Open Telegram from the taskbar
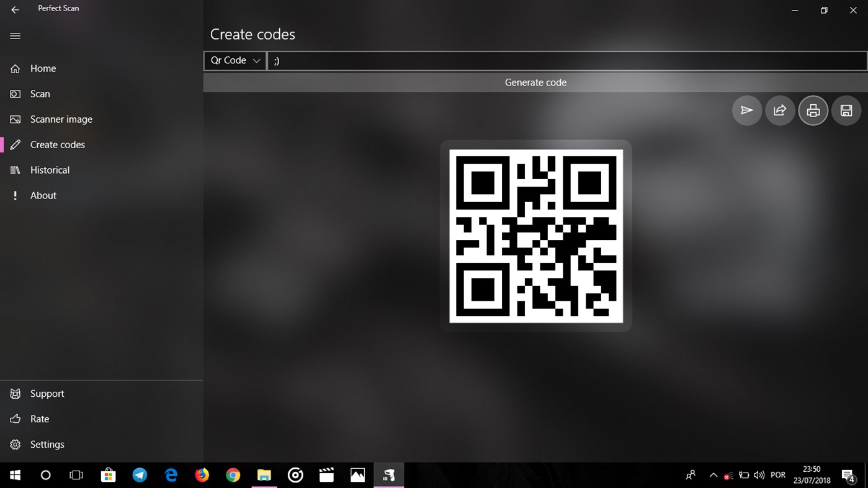Viewport: 868px width, 488px height. click(x=140, y=475)
